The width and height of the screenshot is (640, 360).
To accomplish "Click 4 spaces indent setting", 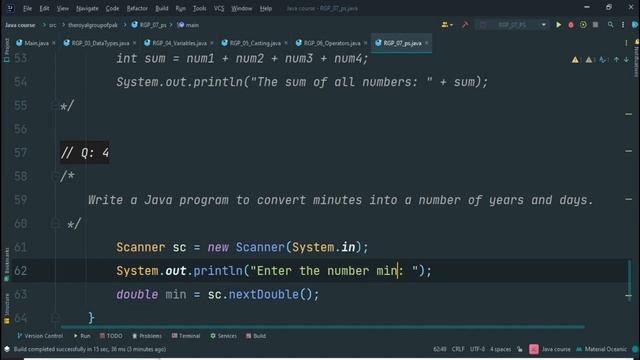I will point(500,349).
